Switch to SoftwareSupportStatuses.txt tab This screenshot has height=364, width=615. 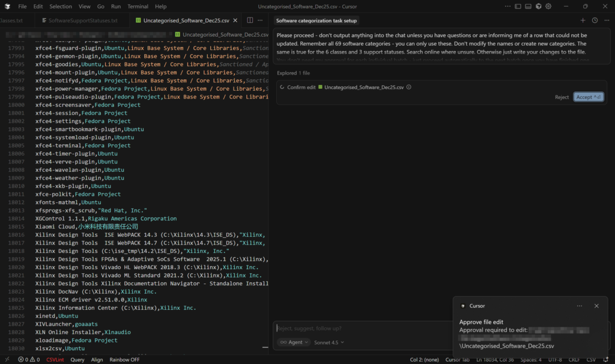83,20
